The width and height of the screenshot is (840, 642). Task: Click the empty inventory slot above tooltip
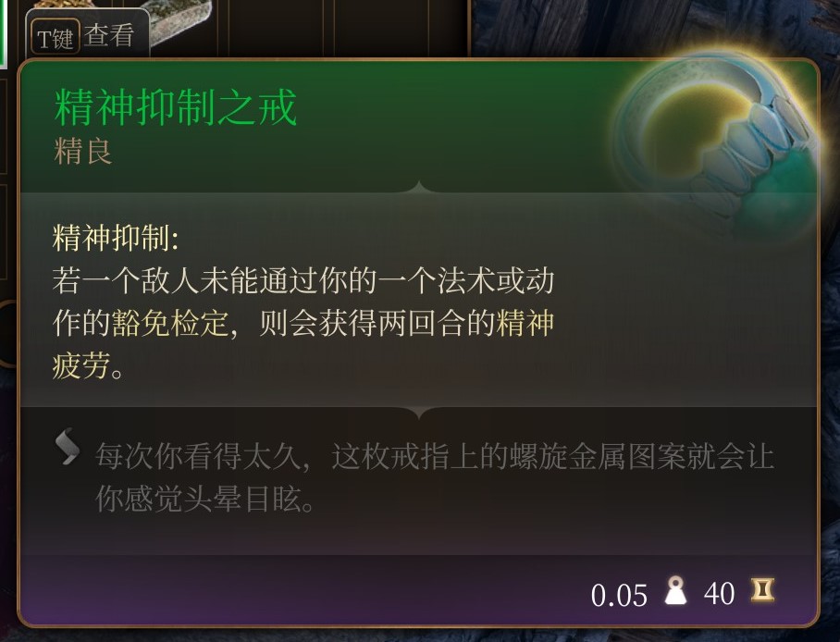pyautogui.click(x=281, y=27)
